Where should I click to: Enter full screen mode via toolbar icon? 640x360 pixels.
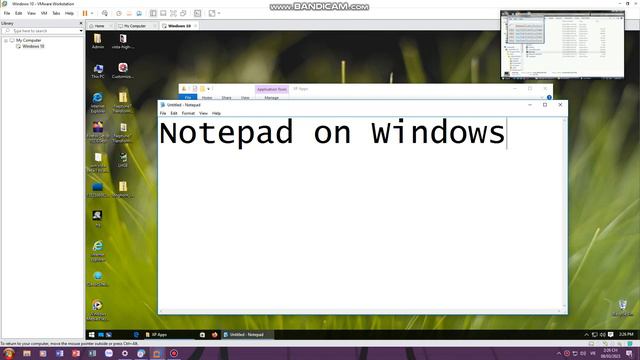(x=173, y=13)
